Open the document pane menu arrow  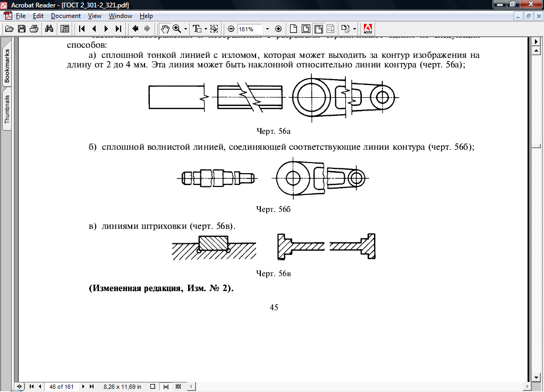pos(536,41)
